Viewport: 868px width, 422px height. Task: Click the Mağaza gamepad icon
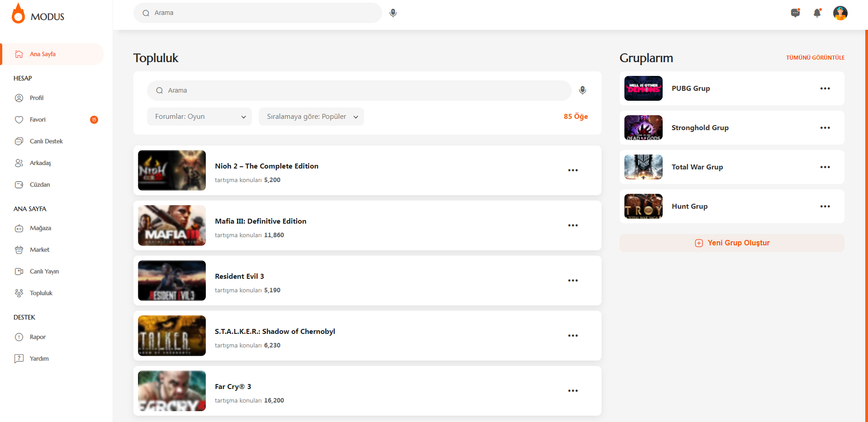19,228
